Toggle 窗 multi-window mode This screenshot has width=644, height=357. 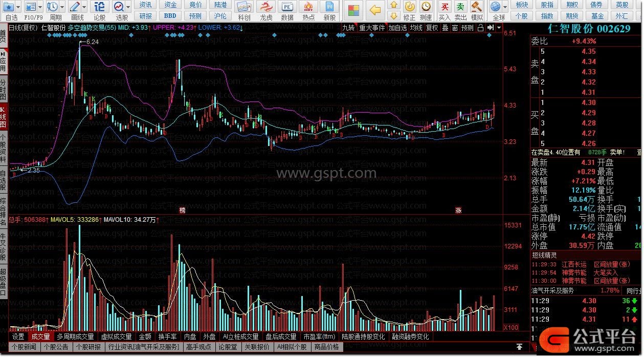pos(455,28)
